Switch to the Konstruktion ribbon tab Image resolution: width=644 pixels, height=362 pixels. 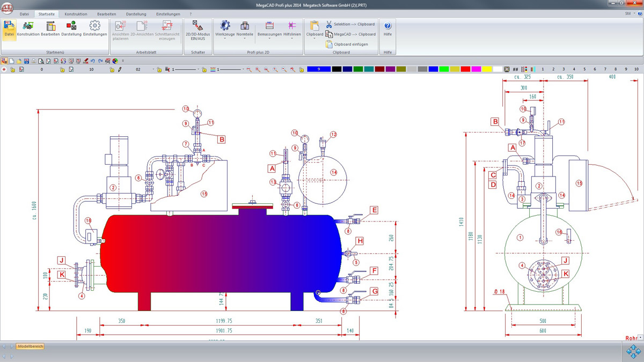[76, 14]
